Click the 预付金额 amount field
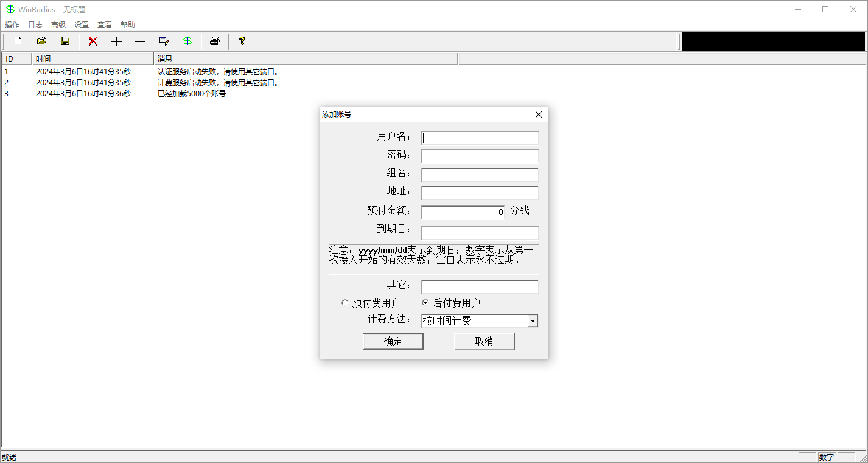 click(x=463, y=212)
